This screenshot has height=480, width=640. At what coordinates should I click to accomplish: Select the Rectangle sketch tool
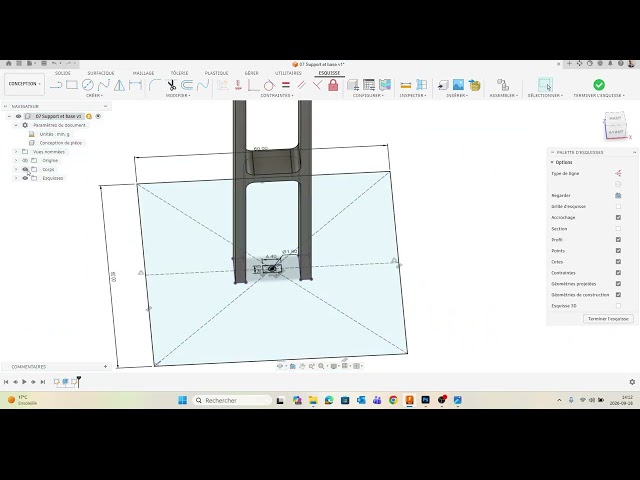(72, 85)
